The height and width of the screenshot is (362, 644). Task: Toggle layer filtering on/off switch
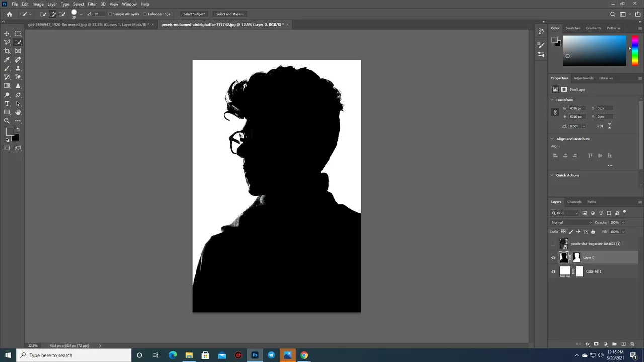pos(624,213)
